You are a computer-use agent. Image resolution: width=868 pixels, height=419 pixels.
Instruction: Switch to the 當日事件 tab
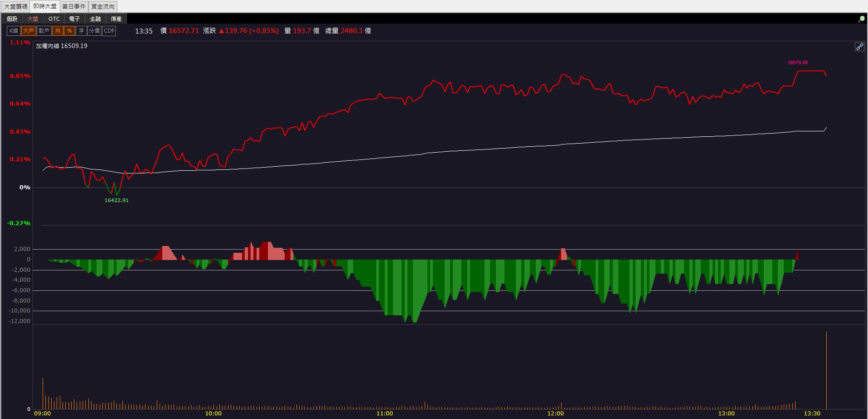point(74,6)
